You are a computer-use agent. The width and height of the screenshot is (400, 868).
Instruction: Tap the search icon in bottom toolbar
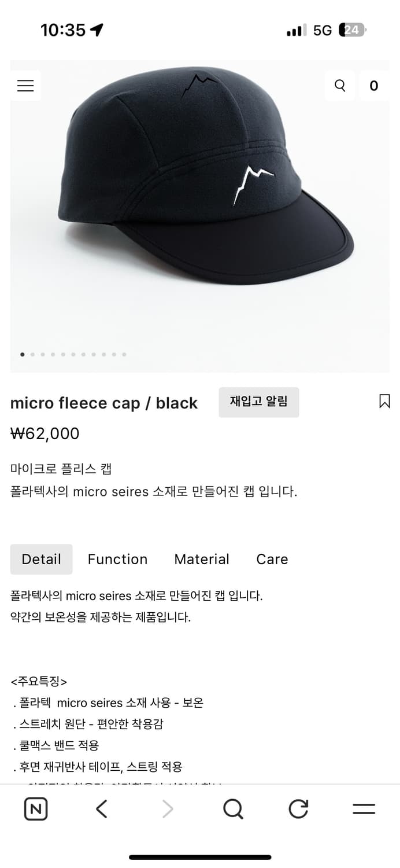(232, 808)
